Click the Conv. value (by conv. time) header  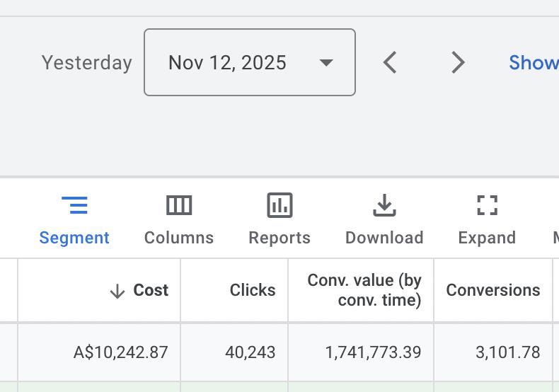[x=364, y=290]
